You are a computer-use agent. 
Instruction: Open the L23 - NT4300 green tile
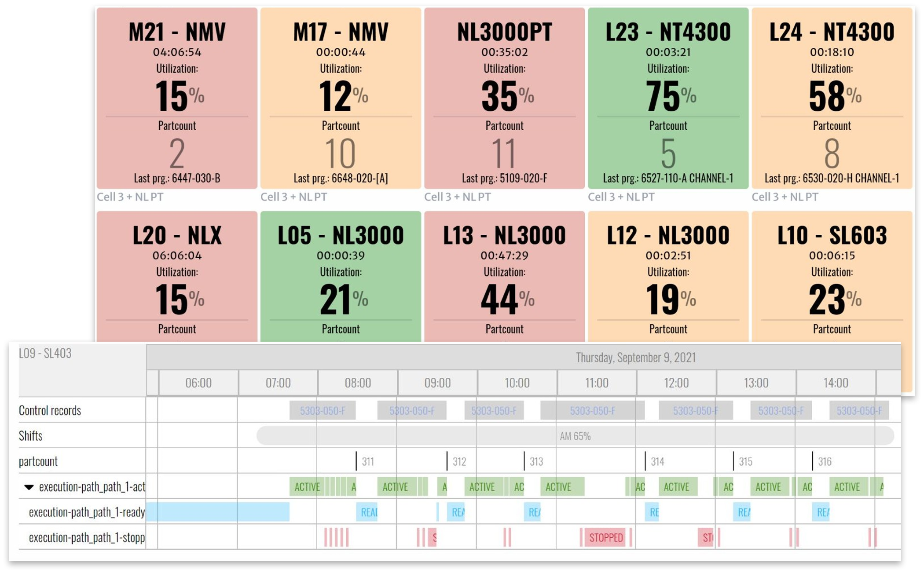coord(668,98)
